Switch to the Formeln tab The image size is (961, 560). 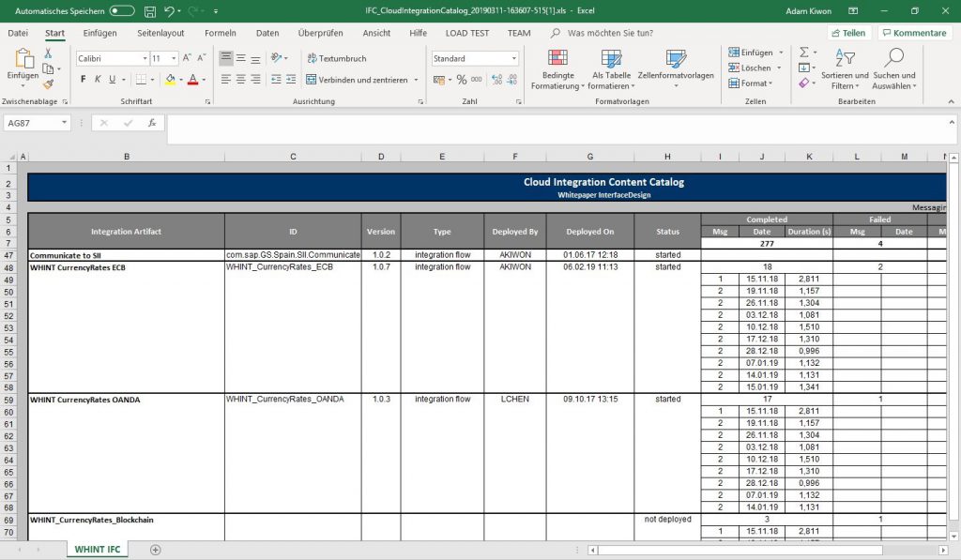[x=220, y=33]
